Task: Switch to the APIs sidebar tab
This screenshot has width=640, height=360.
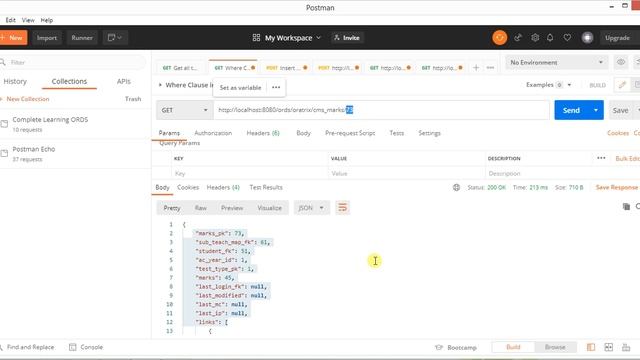Action: coord(124,81)
